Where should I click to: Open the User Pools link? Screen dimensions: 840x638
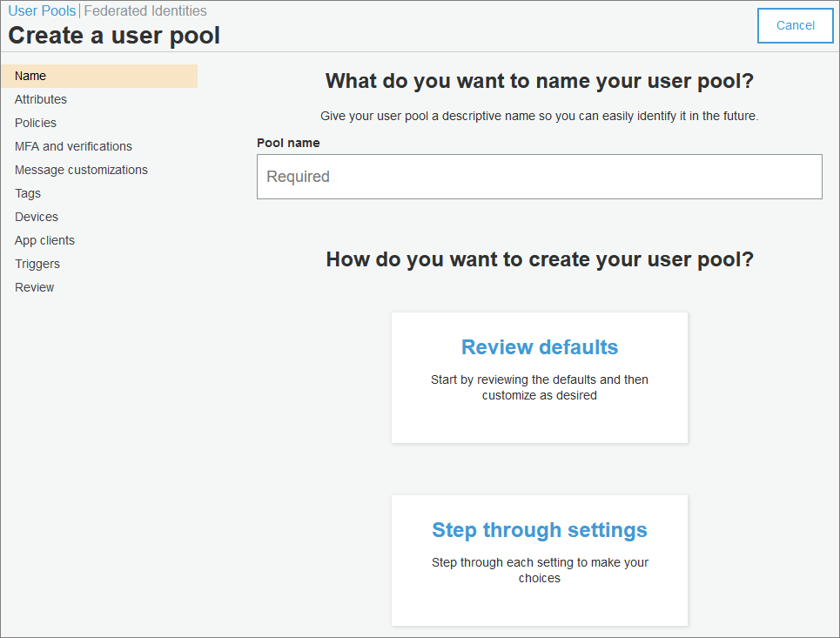tap(42, 11)
